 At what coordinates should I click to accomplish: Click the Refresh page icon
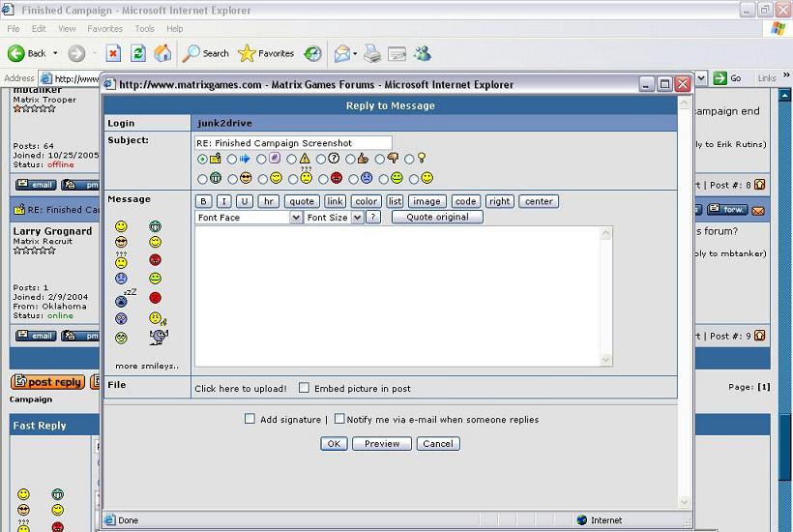point(138,53)
